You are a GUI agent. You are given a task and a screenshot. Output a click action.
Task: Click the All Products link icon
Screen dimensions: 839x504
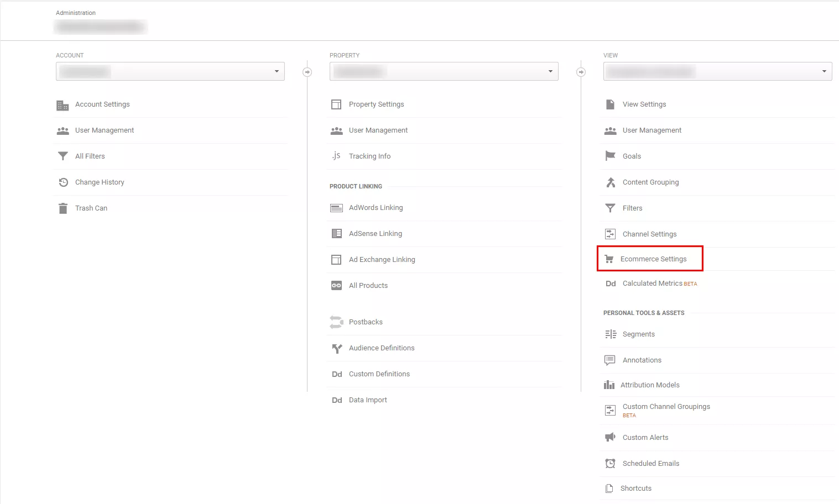coord(336,286)
